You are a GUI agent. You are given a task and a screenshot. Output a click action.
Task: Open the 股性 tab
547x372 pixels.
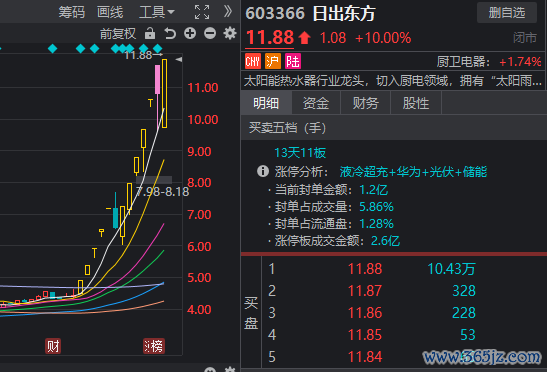416,103
